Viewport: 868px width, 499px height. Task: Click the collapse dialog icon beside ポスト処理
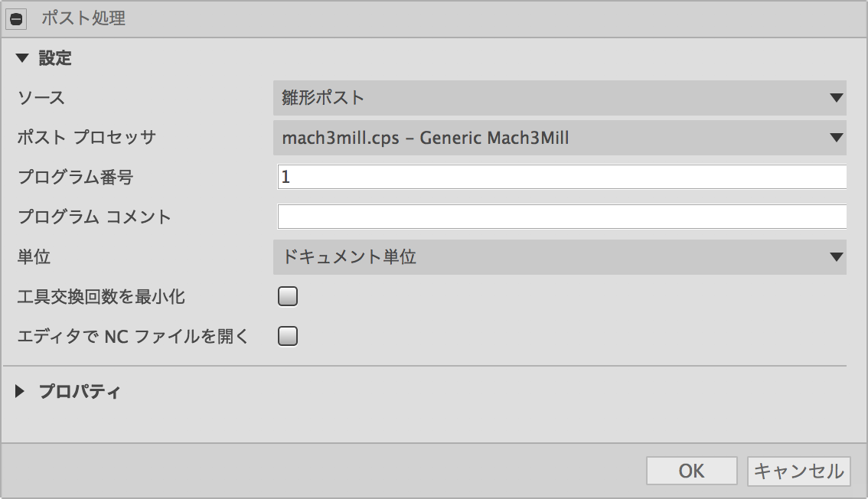[x=16, y=19]
